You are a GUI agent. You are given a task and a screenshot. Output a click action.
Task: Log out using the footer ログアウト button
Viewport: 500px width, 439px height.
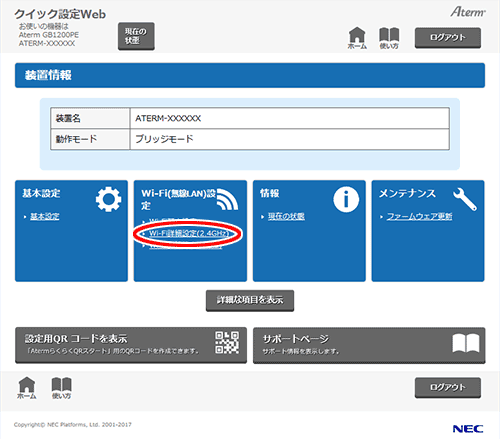click(x=448, y=387)
